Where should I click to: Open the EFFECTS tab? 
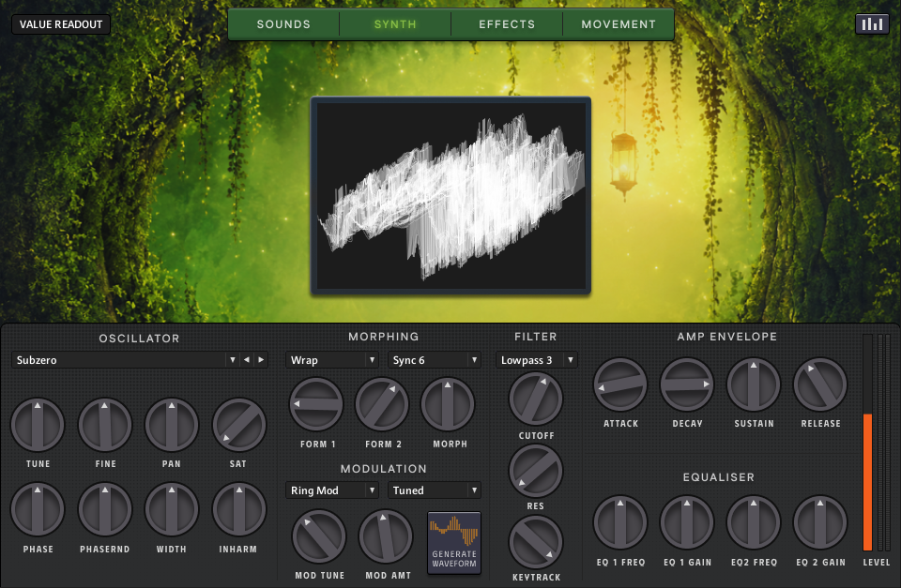pyautogui.click(x=506, y=24)
